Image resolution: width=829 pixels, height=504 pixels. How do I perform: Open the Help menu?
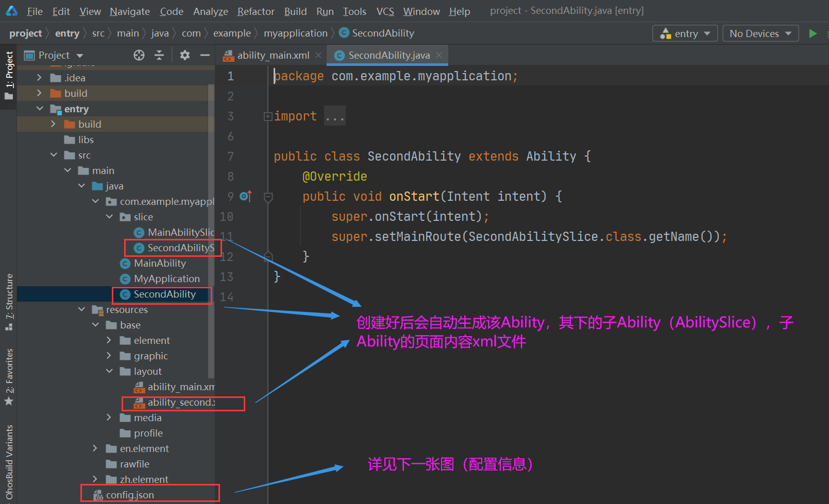(x=460, y=11)
